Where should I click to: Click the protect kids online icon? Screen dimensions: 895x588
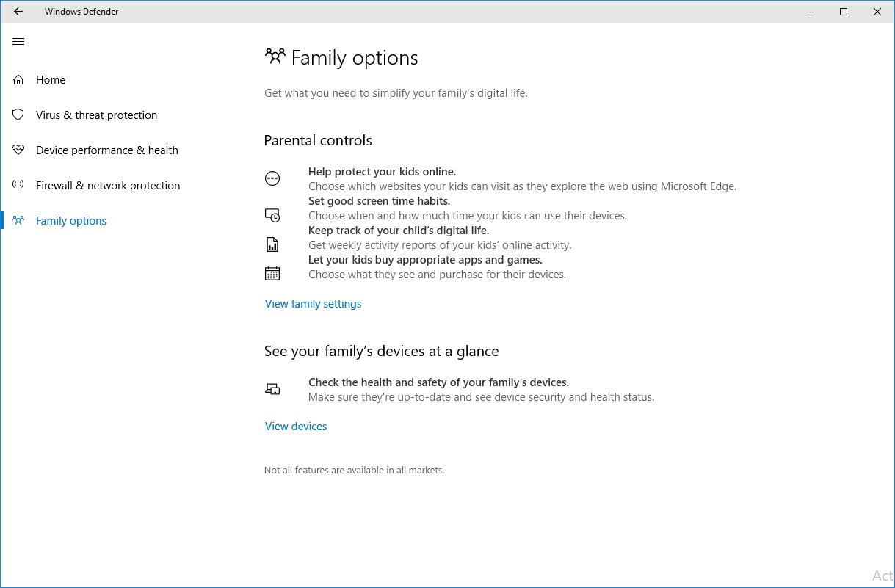pyautogui.click(x=272, y=178)
